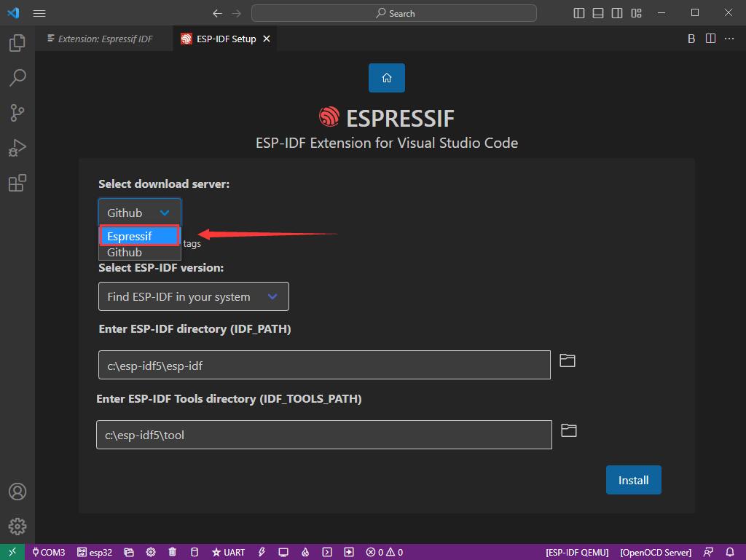Click the lightning bolt flash icon in the status bar
Screen dimensions: 746x560
pyautogui.click(x=262, y=552)
